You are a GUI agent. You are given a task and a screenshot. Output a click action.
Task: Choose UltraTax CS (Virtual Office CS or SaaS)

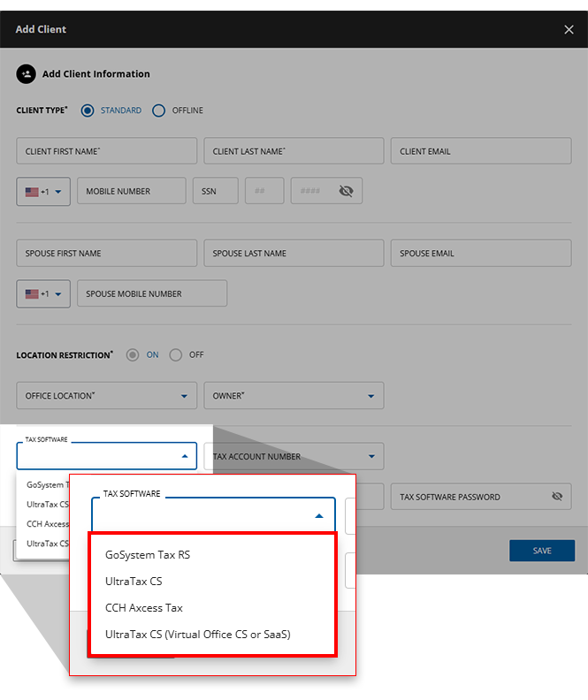tap(198, 635)
